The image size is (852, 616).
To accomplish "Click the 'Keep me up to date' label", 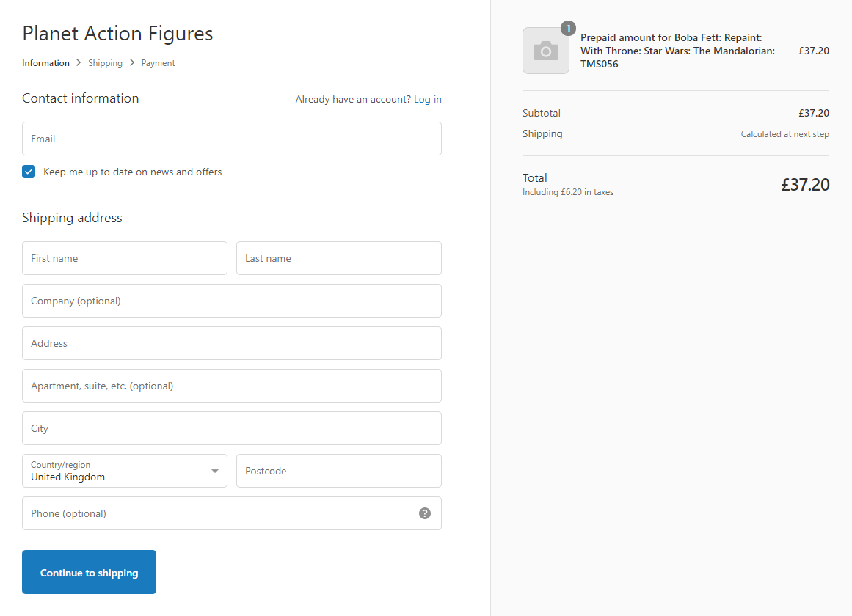I will point(133,172).
